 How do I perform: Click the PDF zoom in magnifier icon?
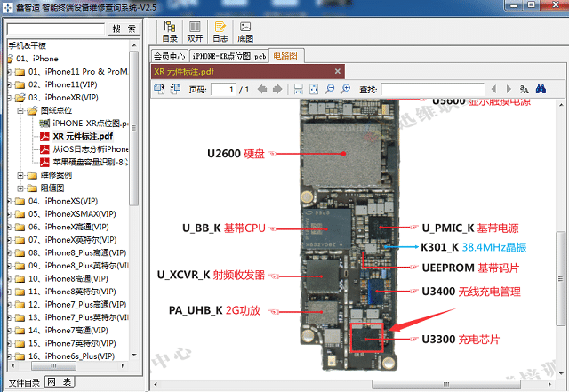click(x=330, y=89)
